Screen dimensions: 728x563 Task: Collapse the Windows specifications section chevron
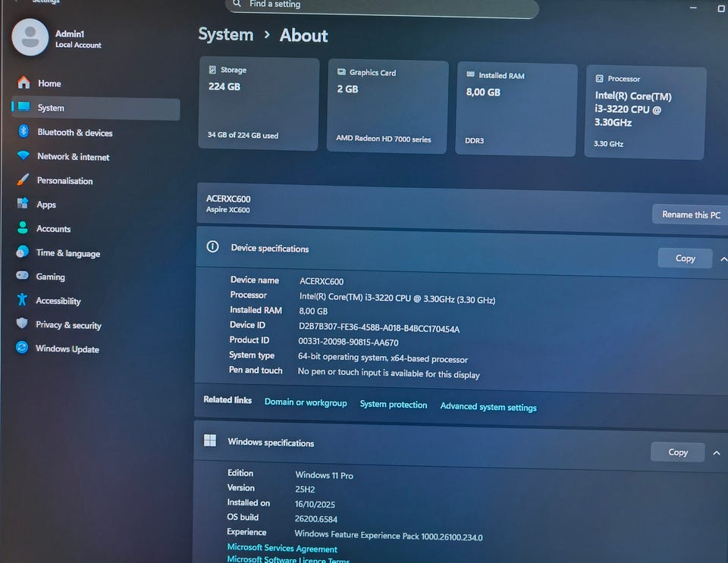coord(717,453)
